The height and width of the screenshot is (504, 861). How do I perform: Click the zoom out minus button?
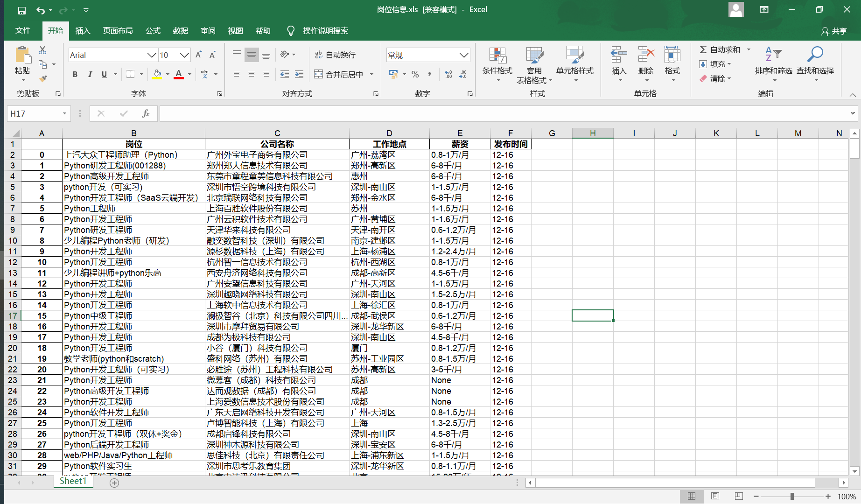tap(756, 497)
